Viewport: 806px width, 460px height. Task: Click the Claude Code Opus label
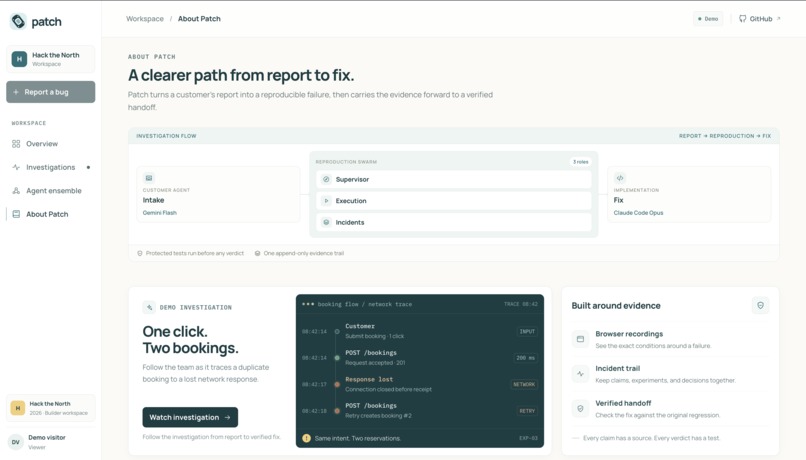click(x=638, y=213)
